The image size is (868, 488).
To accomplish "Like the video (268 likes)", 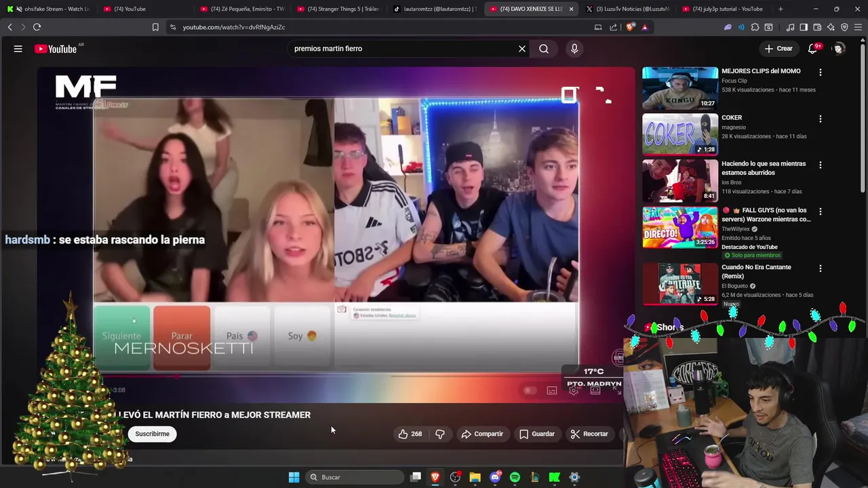I will tap(410, 434).
